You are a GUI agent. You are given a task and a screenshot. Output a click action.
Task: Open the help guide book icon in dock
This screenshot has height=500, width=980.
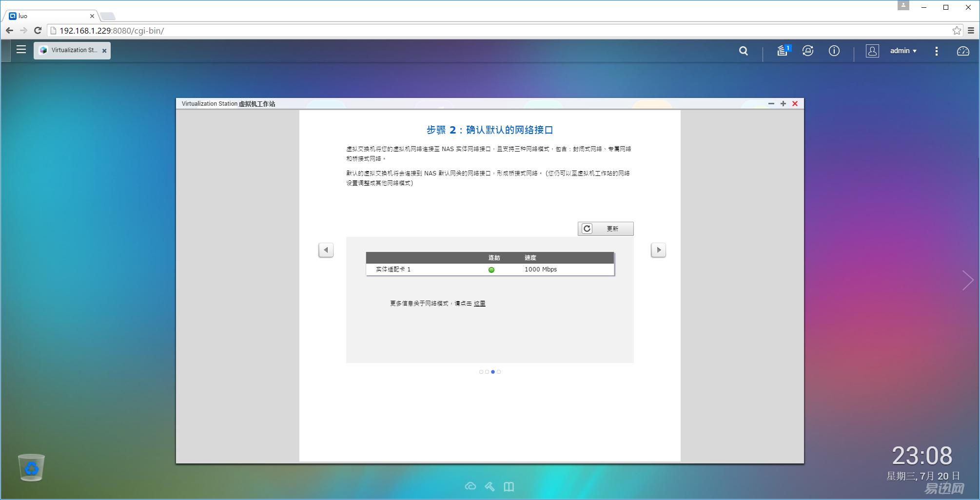[x=509, y=486]
